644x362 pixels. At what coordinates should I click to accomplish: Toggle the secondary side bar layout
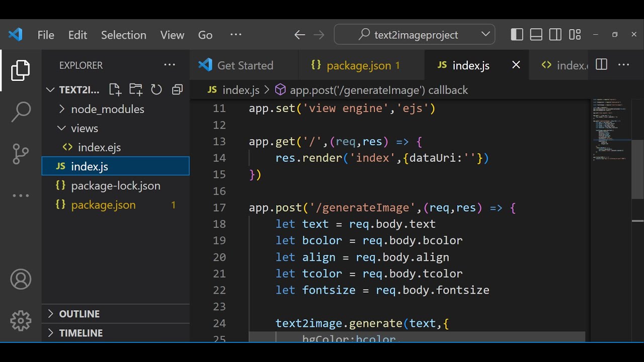click(555, 35)
